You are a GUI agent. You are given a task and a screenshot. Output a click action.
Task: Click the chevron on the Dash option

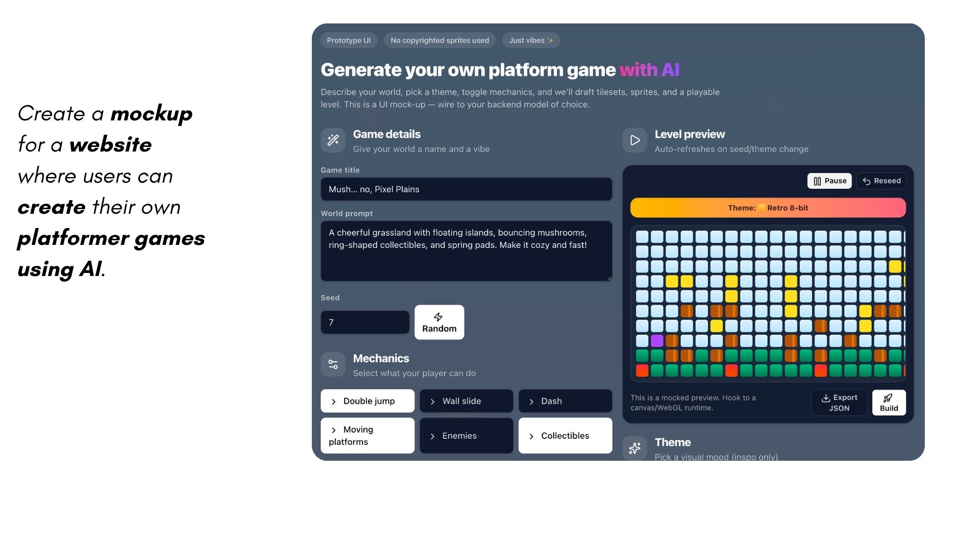[531, 402]
